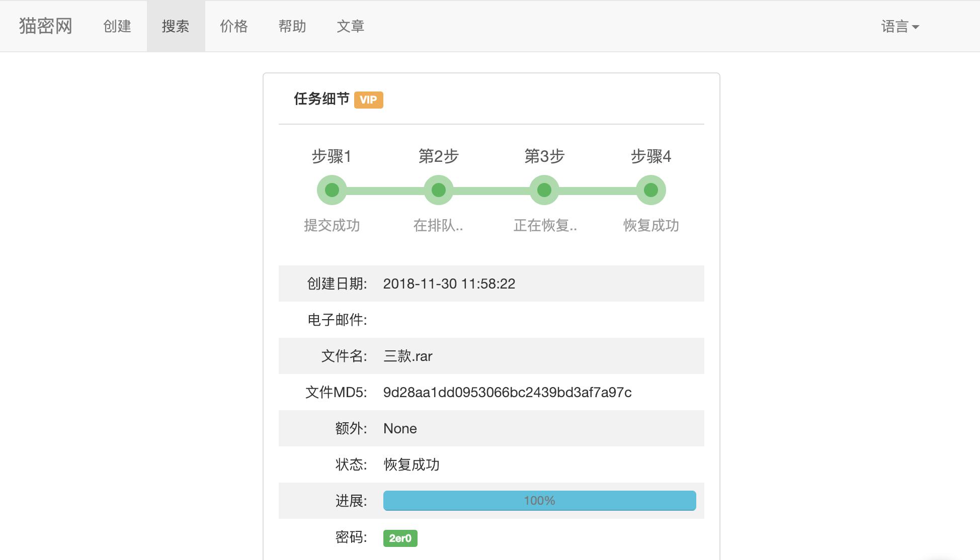Click the 价格 navigation link
This screenshot has height=560, width=980.
click(x=234, y=27)
